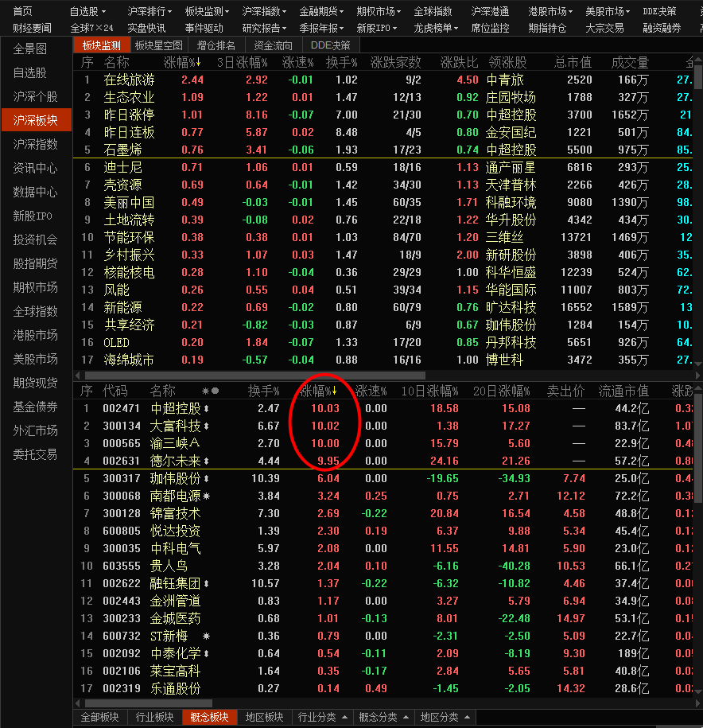Screen dimensions: 703x728
Task: Expand the 金融期货 dropdown
Action: coord(321,11)
